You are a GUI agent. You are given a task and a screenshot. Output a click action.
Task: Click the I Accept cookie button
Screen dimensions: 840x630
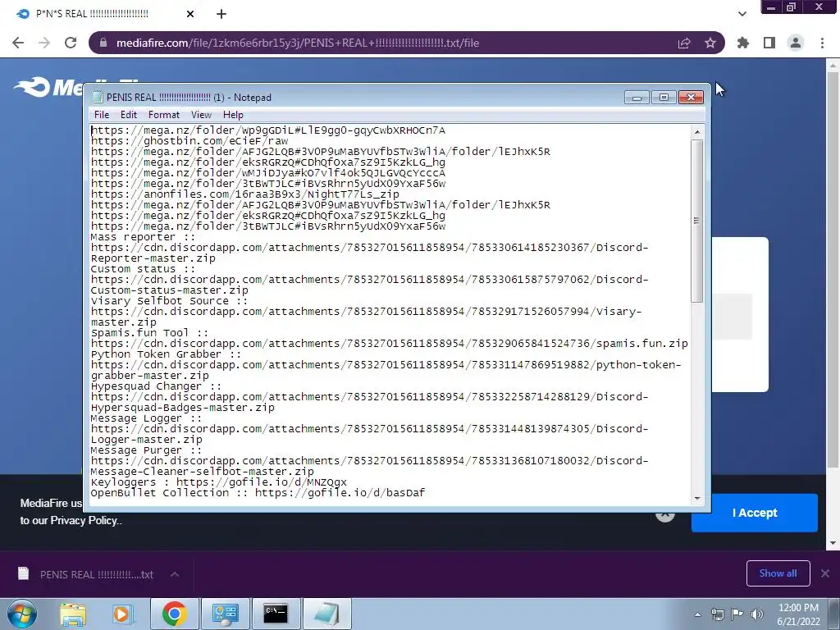click(755, 513)
